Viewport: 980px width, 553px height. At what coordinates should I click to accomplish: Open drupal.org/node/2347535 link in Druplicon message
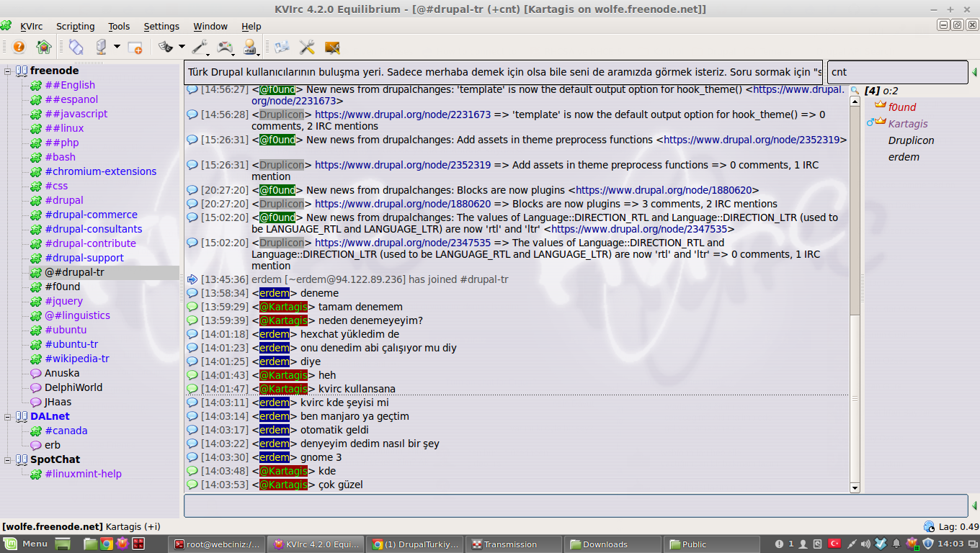click(403, 243)
